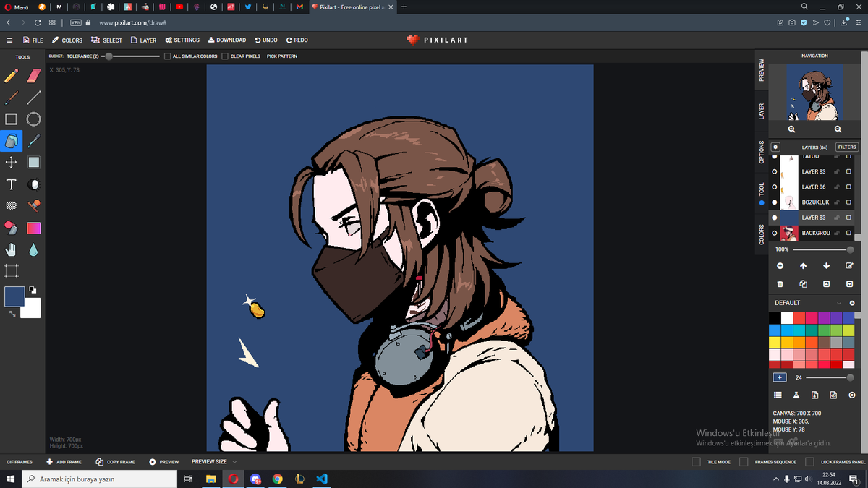The height and width of the screenshot is (488, 868).
Task: Open hamburger main menu
Action: pos(9,40)
